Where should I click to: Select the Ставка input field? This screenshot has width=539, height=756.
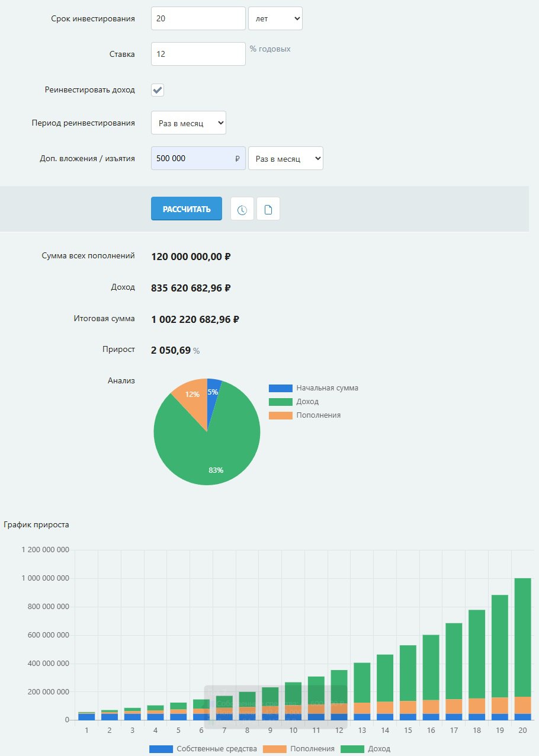198,54
